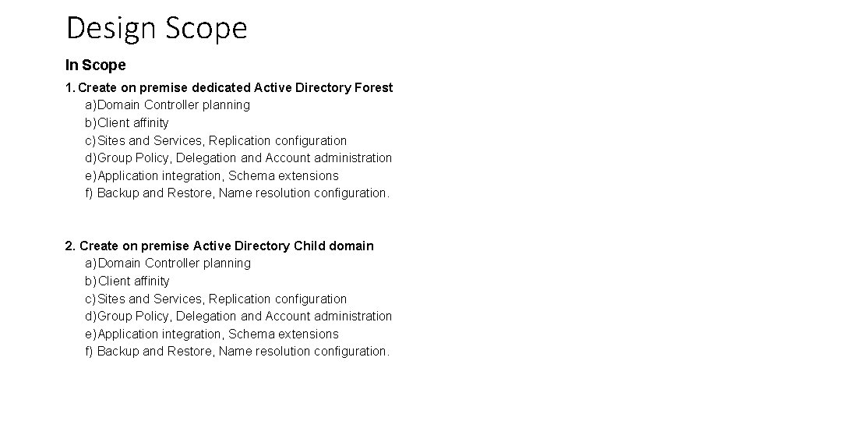868x421 pixels.
Task: Select "Client affinity" under the Forest section
Action: pos(133,123)
